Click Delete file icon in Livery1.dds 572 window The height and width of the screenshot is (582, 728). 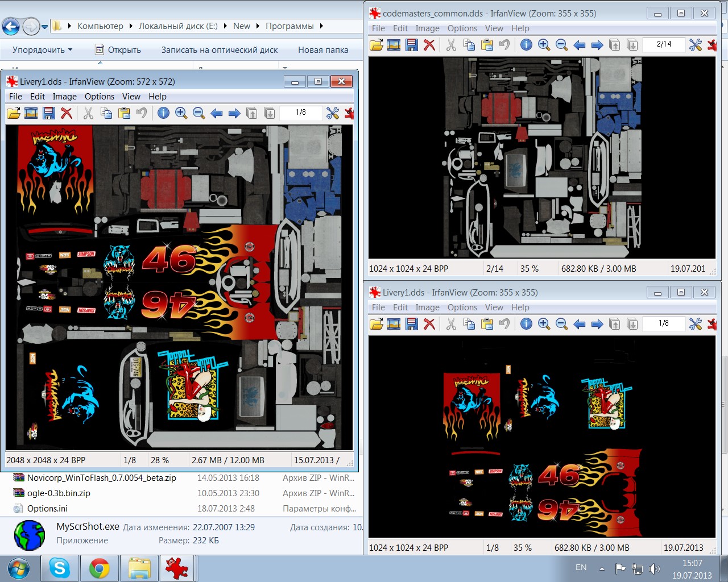click(x=67, y=113)
